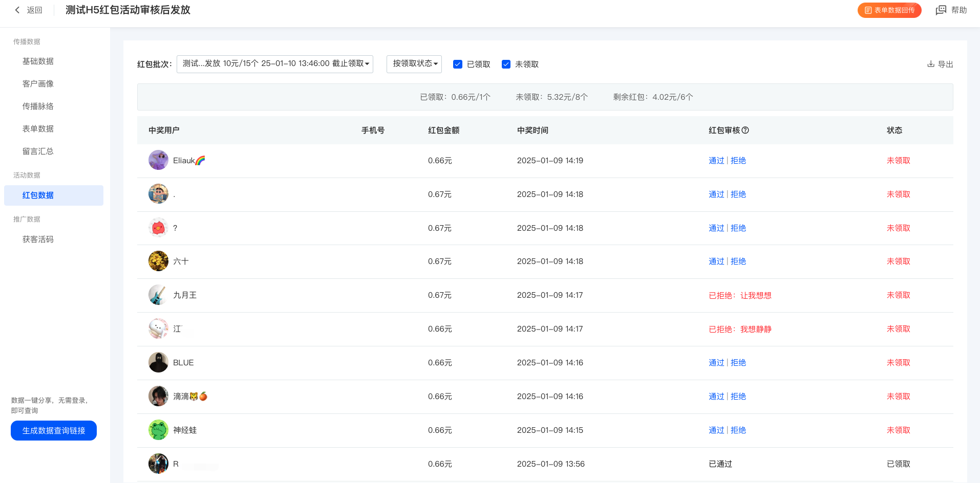Viewport: 980px width, 483px height.
Task: Click the 2025-01-09 14:19 time cell
Action: pyautogui.click(x=550, y=160)
